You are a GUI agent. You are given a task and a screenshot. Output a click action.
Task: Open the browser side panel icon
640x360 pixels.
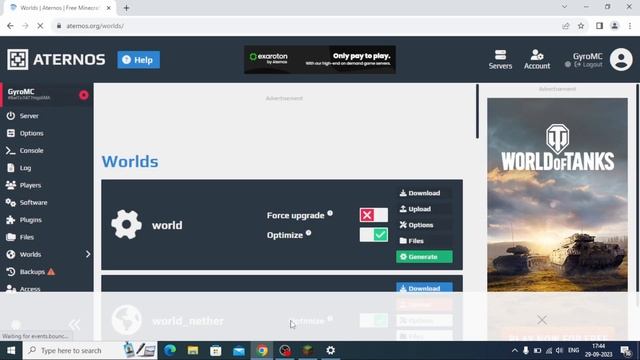(599, 26)
